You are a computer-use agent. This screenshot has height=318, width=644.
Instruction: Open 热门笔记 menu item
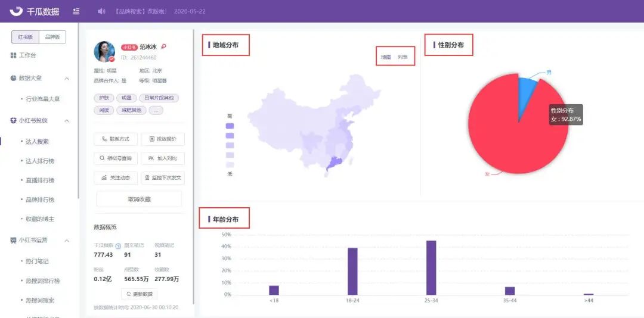point(37,261)
